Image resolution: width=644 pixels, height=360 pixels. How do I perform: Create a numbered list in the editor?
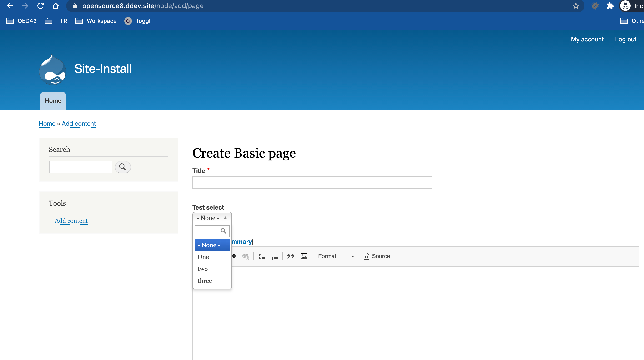[x=274, y=256]
